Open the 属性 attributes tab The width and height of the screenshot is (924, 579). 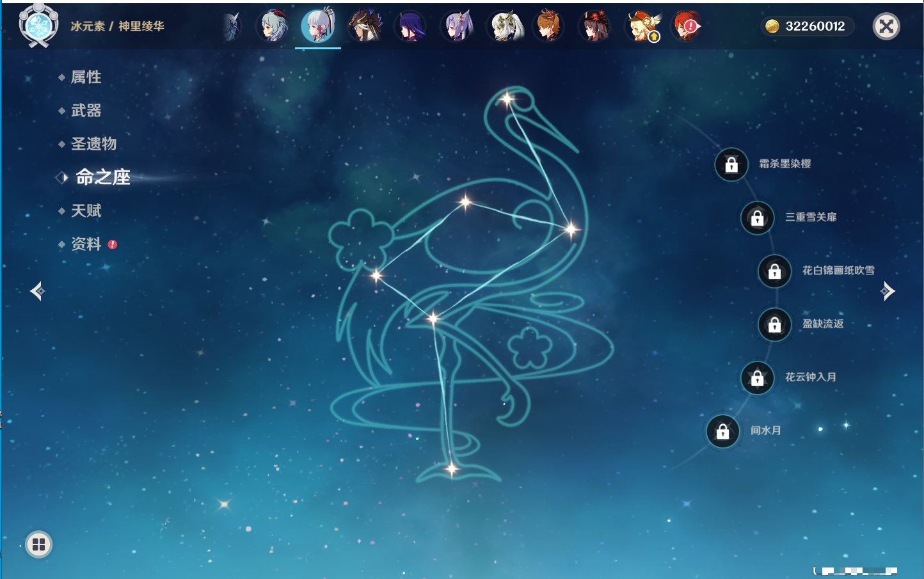tap(86, 77)
